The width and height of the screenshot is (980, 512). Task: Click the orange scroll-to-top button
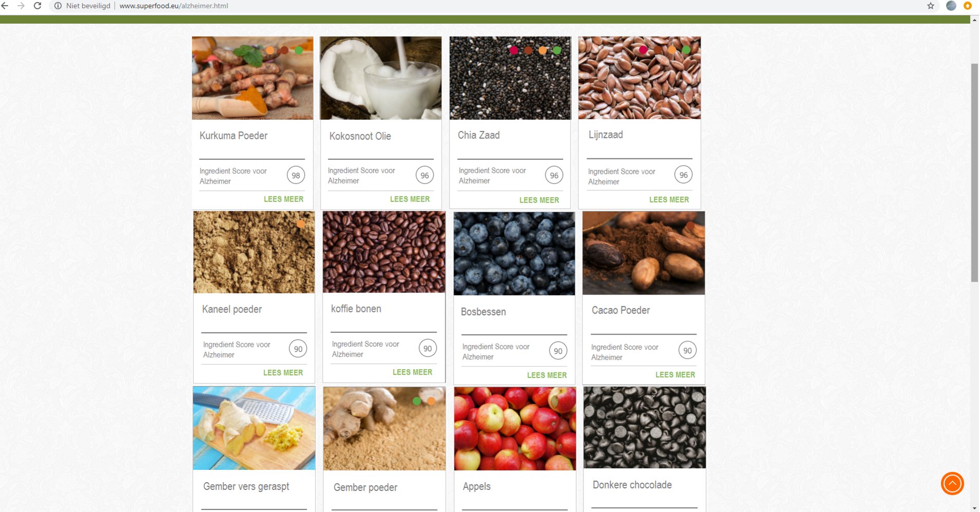(952, 483)
